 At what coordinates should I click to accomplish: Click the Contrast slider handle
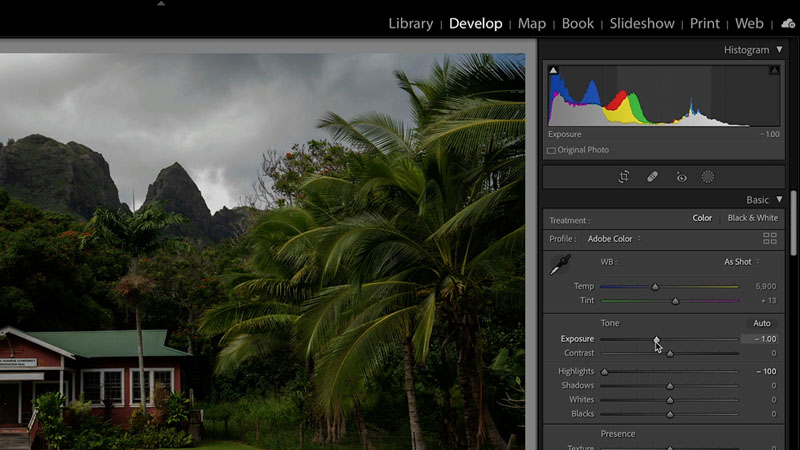point(670,354)
